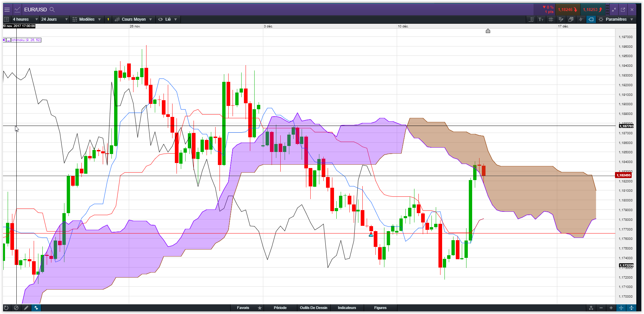
Task: Open the Modèles templates dropdown
Action: tap(87, 19)
